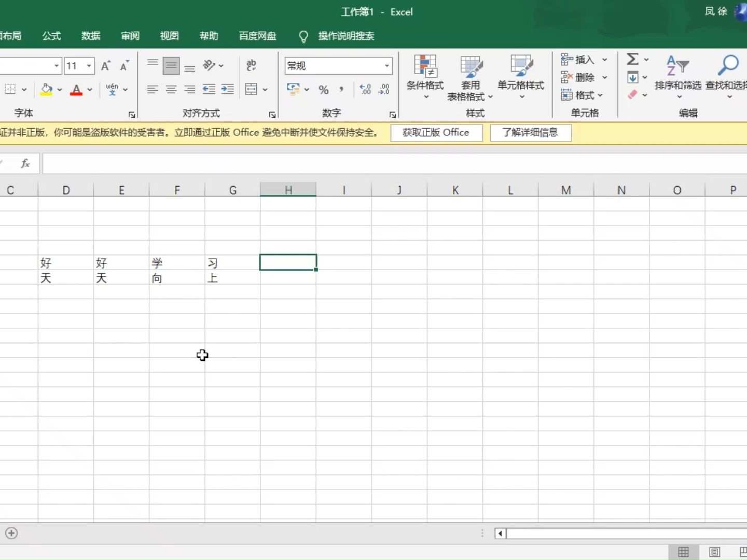Open the number format dropdown showing 常规

pos(386,66)
